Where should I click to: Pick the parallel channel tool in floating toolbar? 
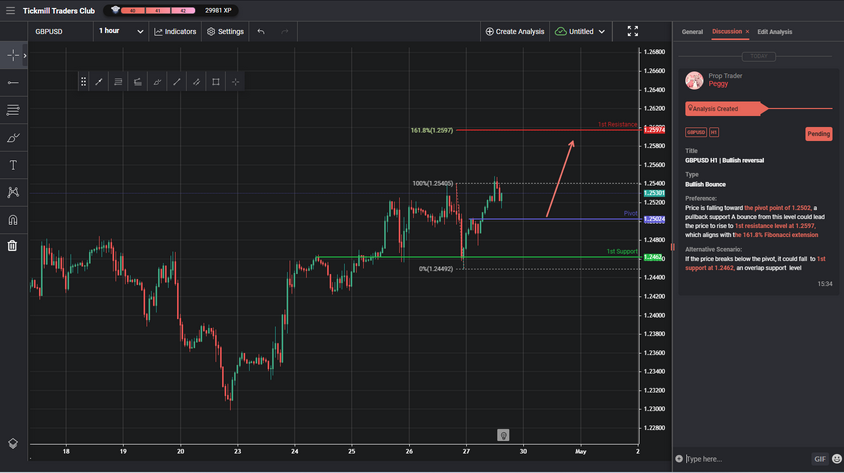pyautogui.click(x=196, y=82)
